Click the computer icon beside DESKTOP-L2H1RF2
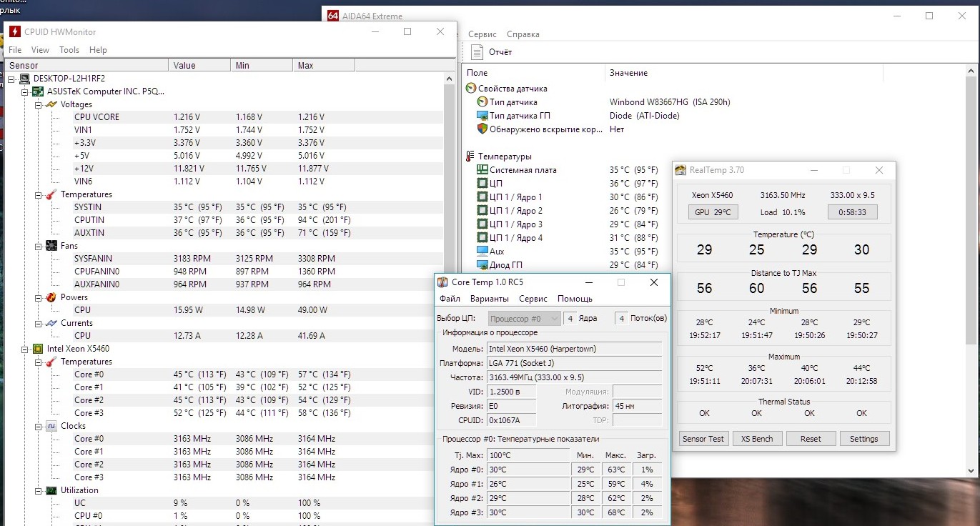 [x=25, y=79]
